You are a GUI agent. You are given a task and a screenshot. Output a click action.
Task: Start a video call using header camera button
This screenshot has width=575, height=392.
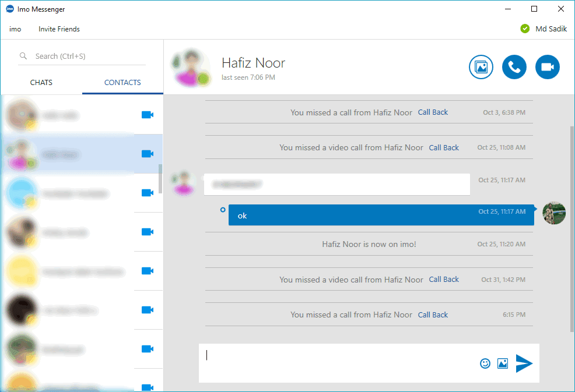548,67
